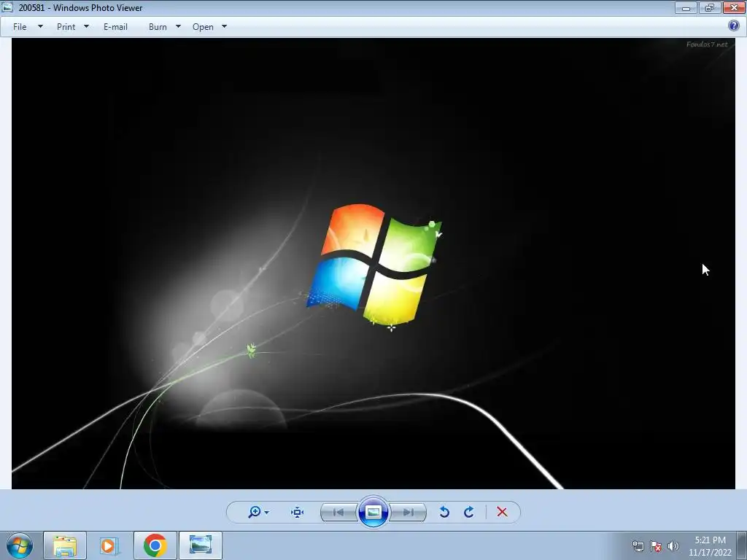Image resolution: width=747 pixels, height=560 pixels.
Task: Expand the zoom dropdown arrow next to magnifier
Action: coord(266,513)
